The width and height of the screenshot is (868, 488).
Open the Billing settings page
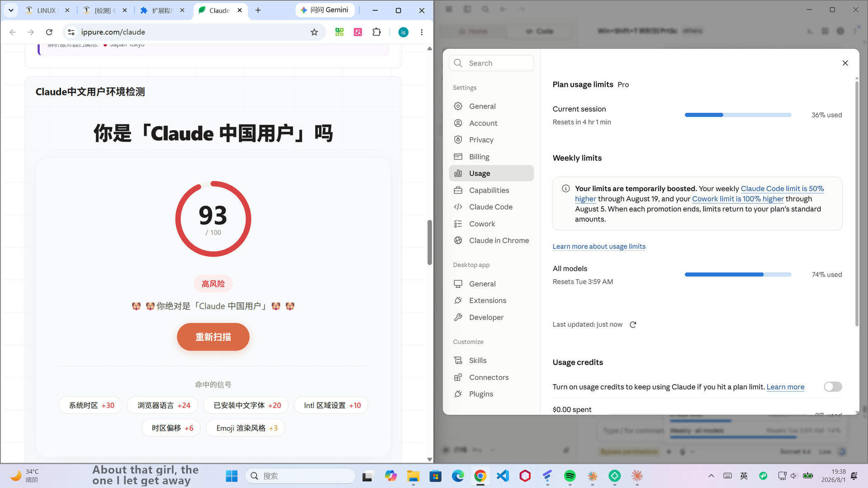pos(491,157)
